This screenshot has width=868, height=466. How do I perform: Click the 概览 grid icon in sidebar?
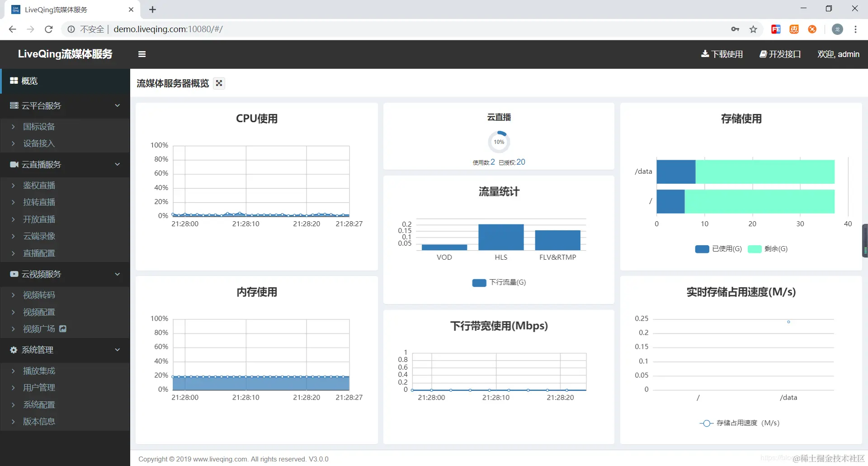[14, 81]
